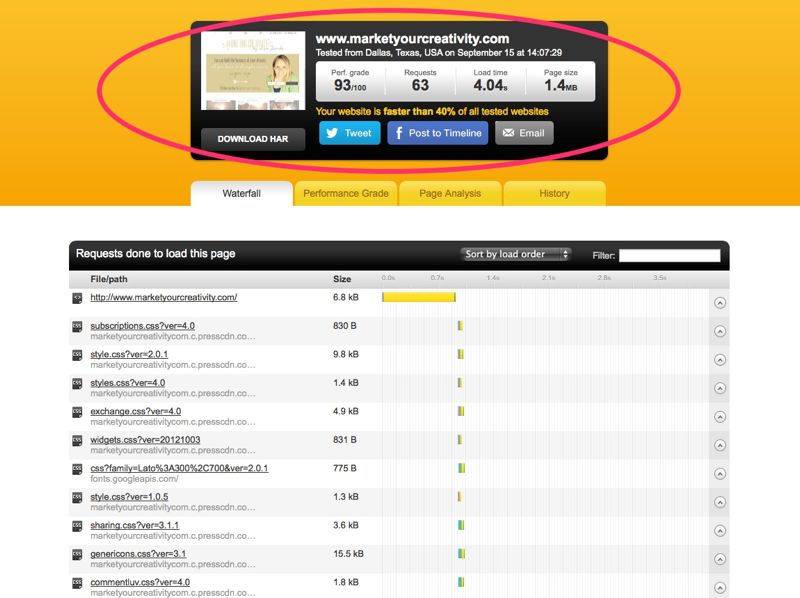
Task: Click Post to Timeline Facebook button
Action: (437, 133)
